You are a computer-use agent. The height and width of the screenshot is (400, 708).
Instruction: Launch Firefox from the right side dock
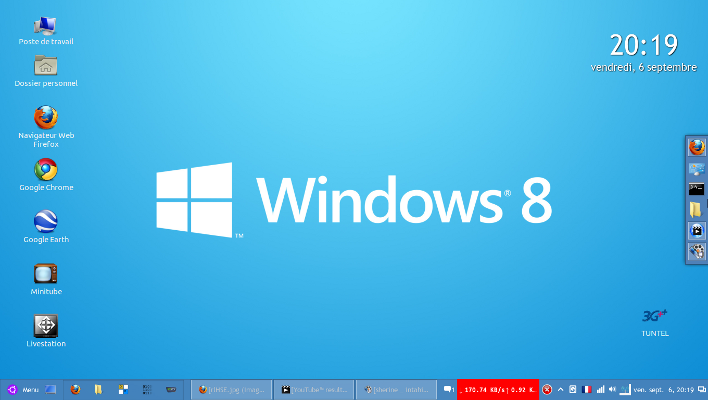click(x=697, y=147)
